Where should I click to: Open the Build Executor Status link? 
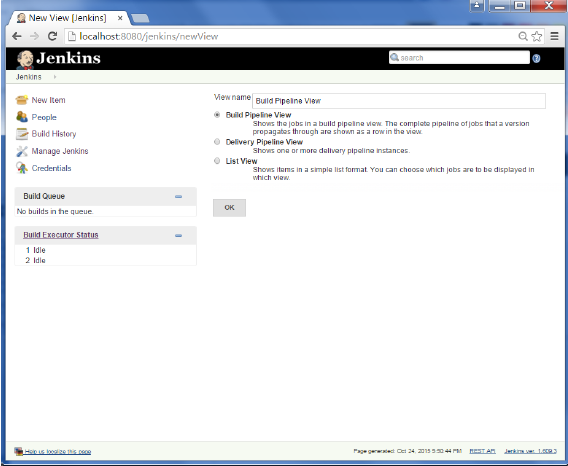pyautogui.click(x=61, y=235)
